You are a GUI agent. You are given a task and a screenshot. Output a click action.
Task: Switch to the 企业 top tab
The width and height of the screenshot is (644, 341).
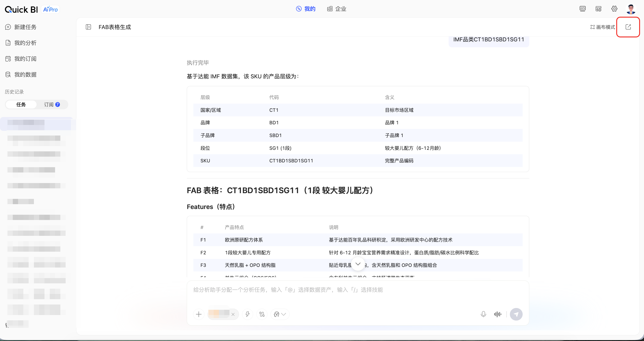[337, 9]
